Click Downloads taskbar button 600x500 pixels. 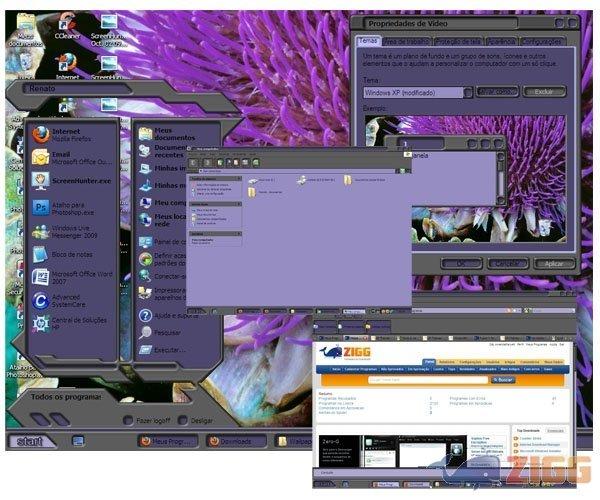(x=236, y=441)
